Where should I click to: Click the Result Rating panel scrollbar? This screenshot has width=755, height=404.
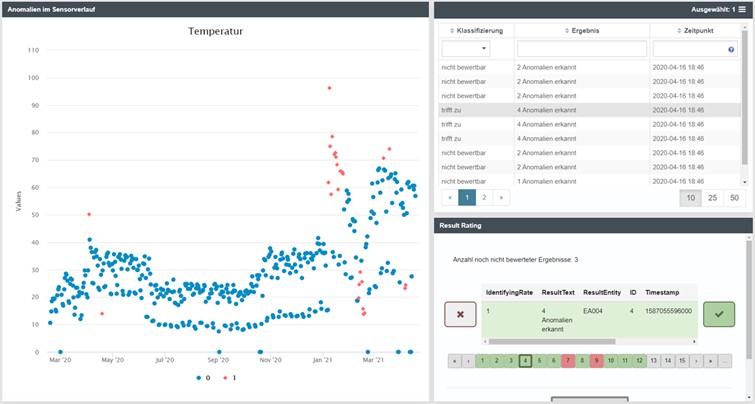click(748, 300)
